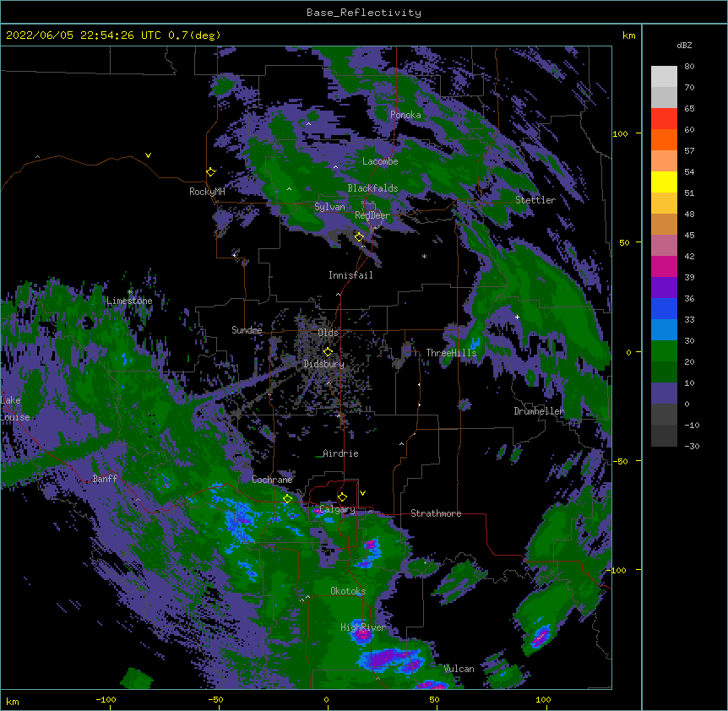Click the Ponoka city label

[405, 115]
